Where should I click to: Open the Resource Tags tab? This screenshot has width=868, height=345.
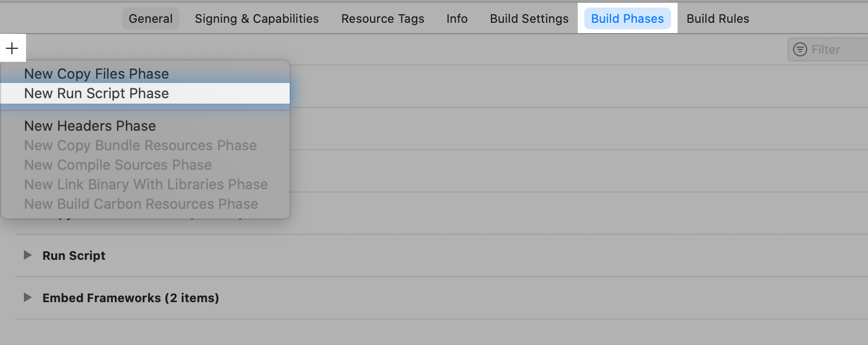click(382, 18)
